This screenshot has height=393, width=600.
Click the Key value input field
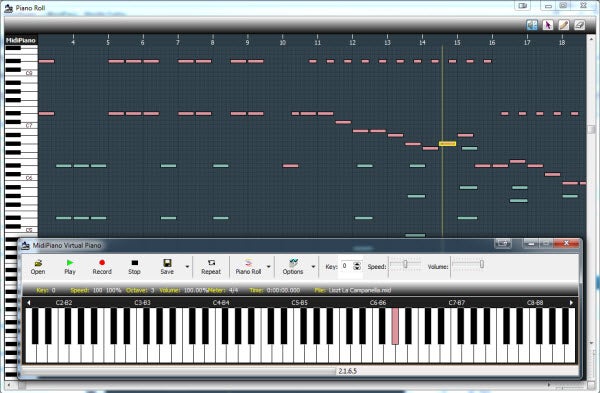tap(346, 266)
